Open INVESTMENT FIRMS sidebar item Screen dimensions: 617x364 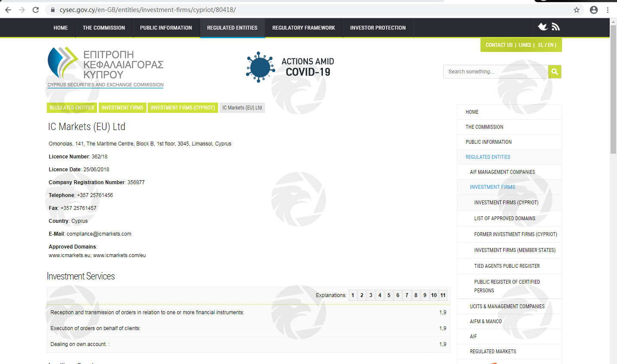point(509,187)
